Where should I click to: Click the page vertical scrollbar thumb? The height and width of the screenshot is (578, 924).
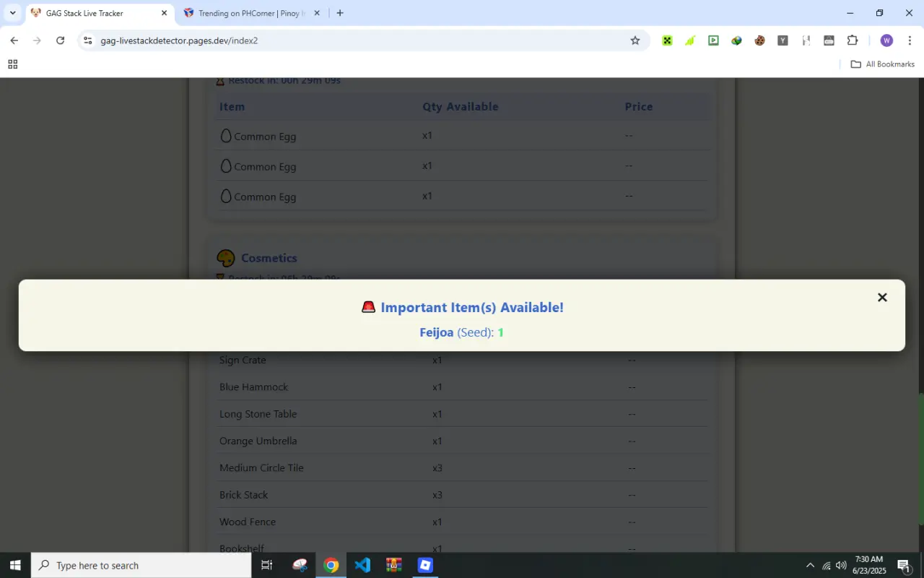pyautogui.click(x=920, y=457)
